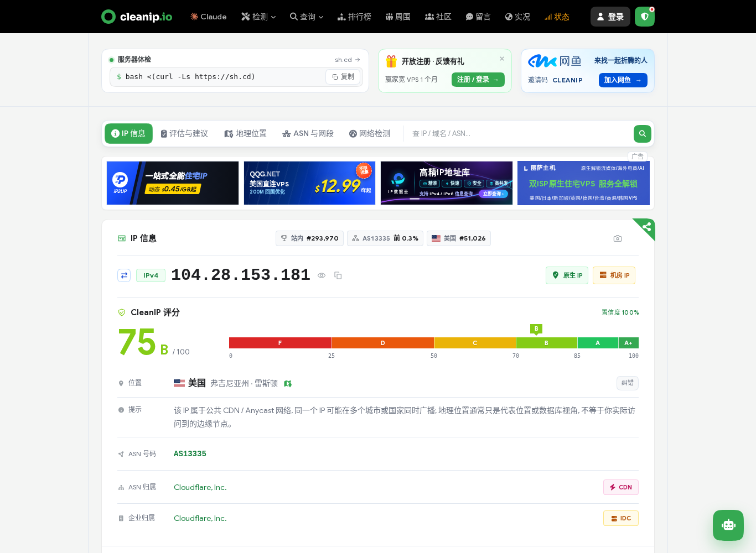
Task: Click the 置信度 100% text
Action: pyautogui.click(x=620, y=312)
